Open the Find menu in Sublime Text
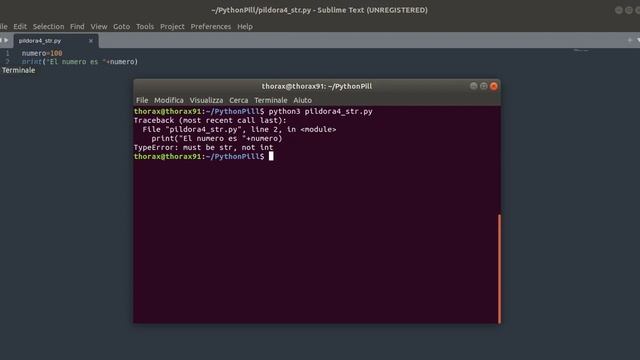The width and height of the screenshot is (640, 360). [x=77, y=27]
